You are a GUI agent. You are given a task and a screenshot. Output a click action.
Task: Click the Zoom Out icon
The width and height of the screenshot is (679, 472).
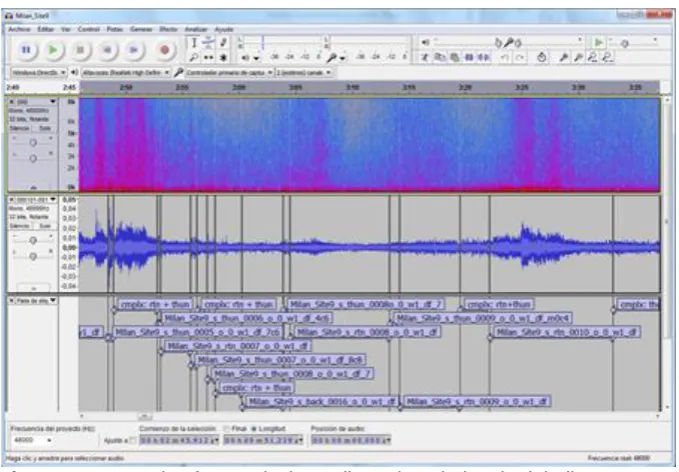[x=578, y=57]
